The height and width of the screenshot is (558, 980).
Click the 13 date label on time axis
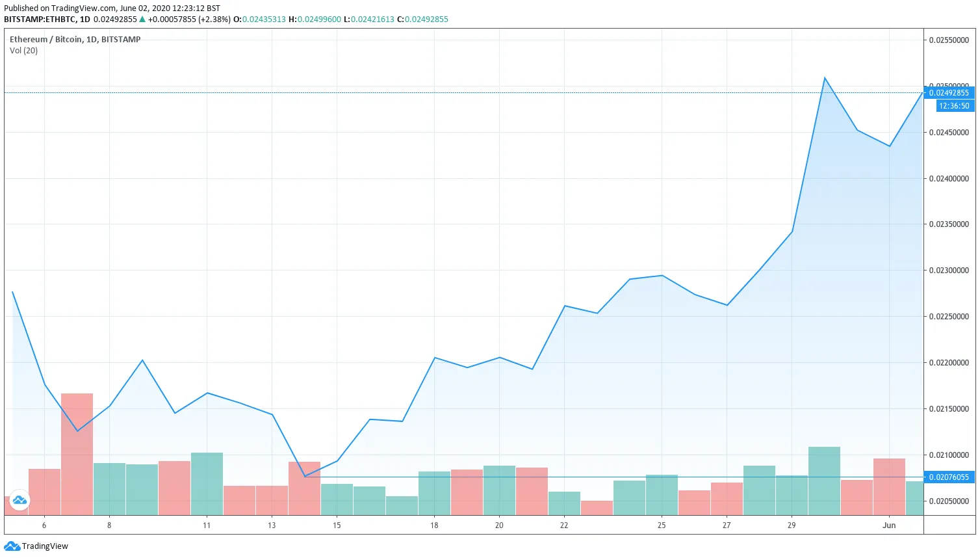coord(272,525)
